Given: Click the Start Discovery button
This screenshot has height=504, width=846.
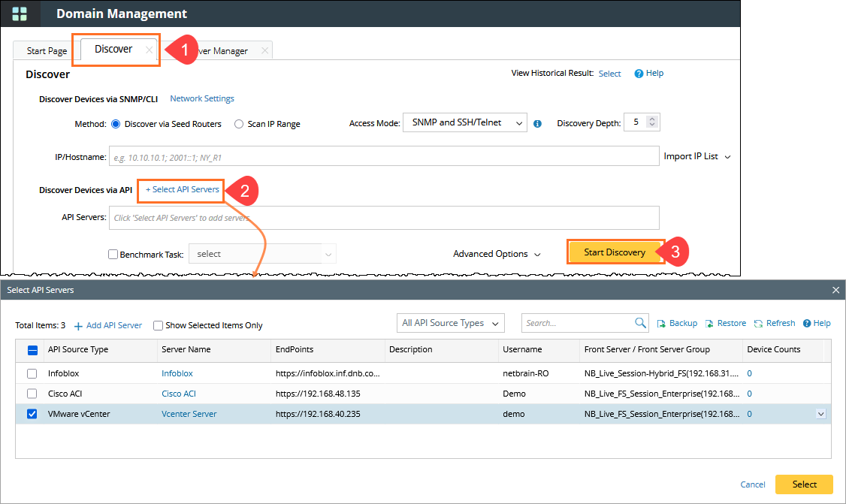Looking at the screenshot, I should click(615, 252).
